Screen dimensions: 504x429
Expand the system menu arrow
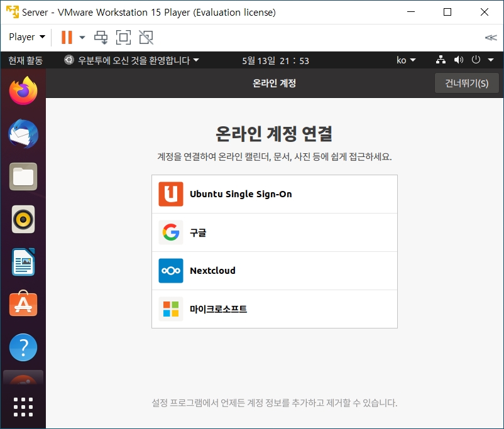click(491, 60)
